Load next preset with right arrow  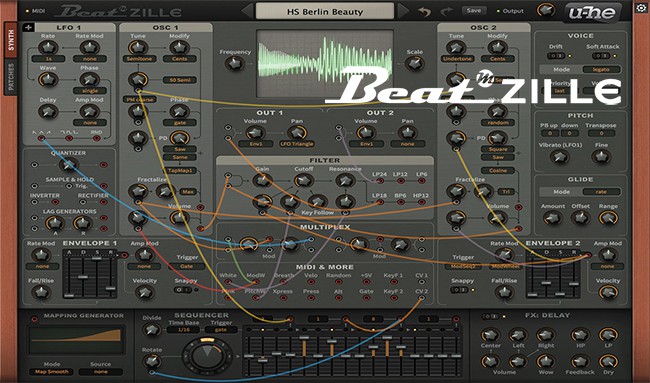403,11
